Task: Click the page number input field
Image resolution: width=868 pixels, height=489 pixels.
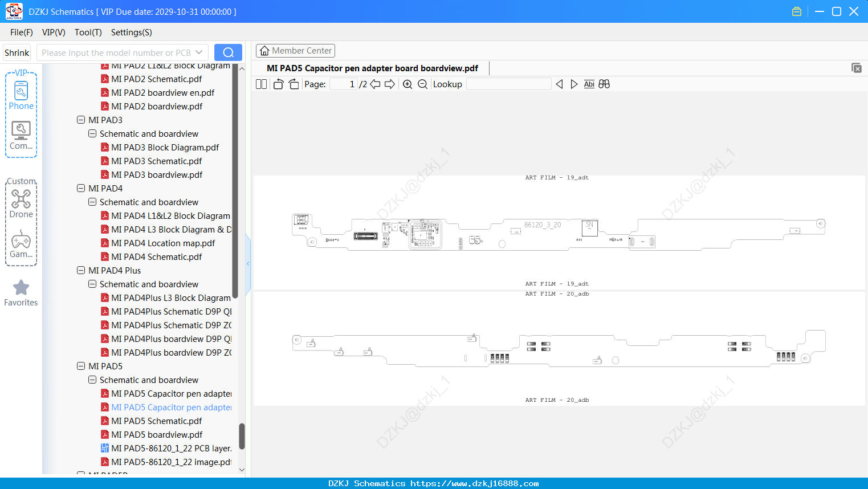Action: pyautogui.click(x=344, y=84)
